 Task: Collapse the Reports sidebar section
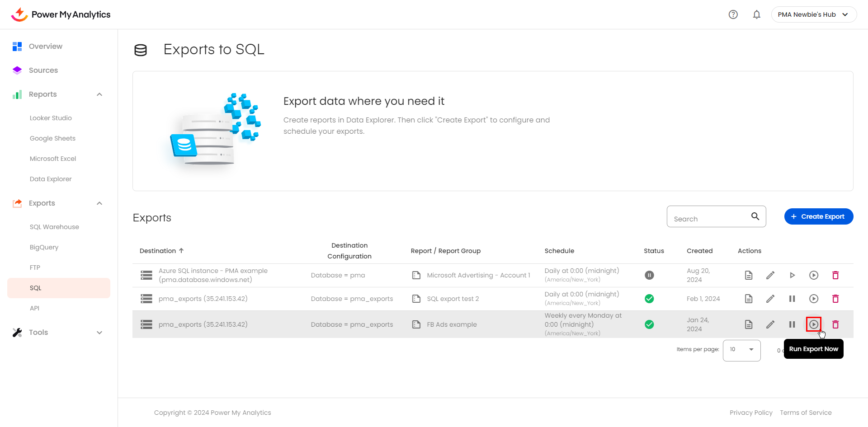(x=99, y=94)
